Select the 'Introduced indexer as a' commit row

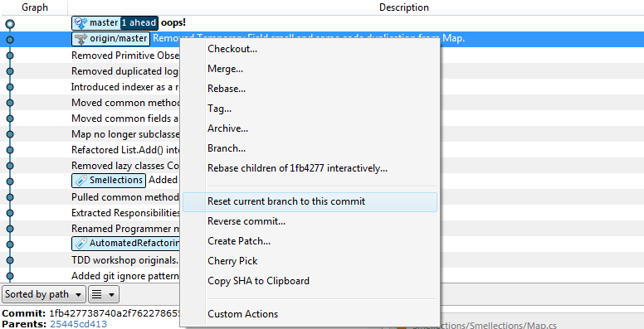point(90,87)
